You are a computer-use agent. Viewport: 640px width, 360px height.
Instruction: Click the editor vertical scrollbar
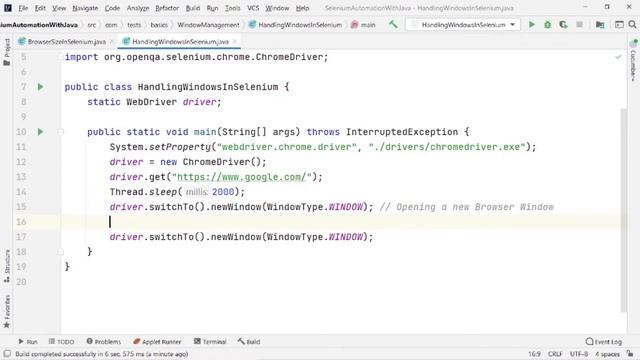click(624, 210)
